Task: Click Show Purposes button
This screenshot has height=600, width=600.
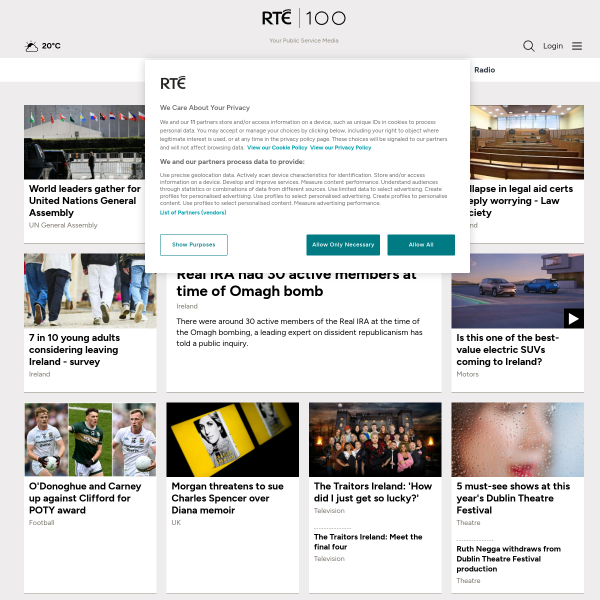Action: click(194, 245)
